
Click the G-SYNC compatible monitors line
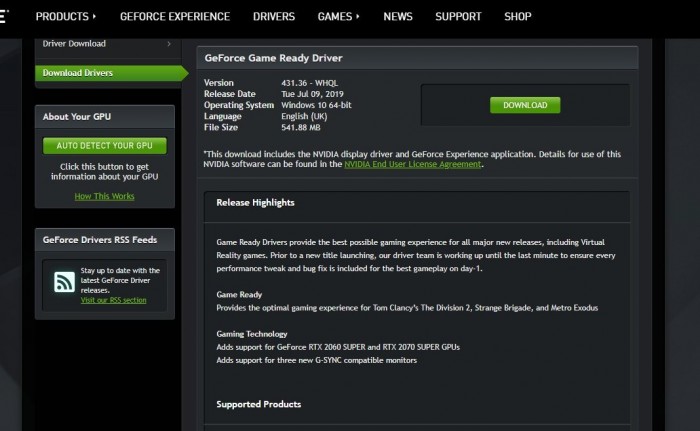pyautogui.click(x=317, y=360)
